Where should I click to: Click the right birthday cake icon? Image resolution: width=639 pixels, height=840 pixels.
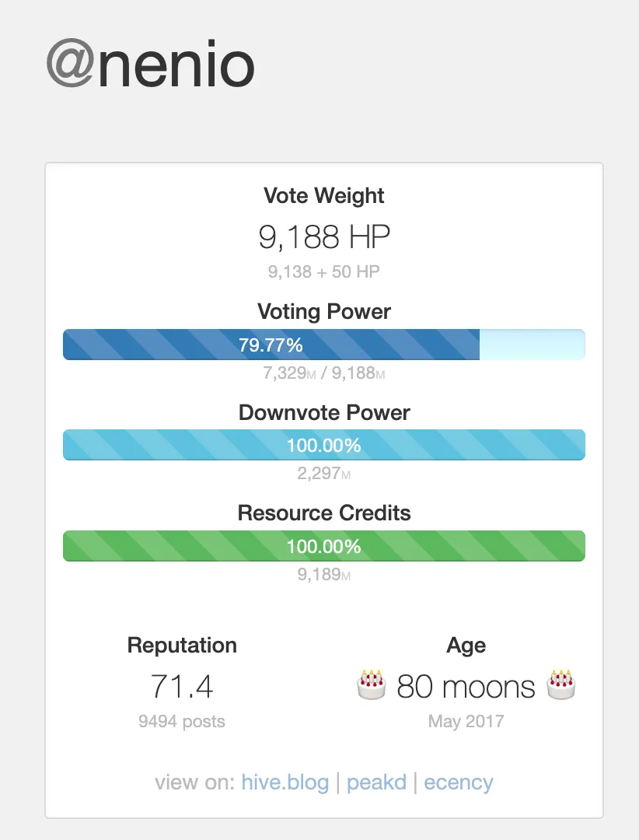coord(561,686)
